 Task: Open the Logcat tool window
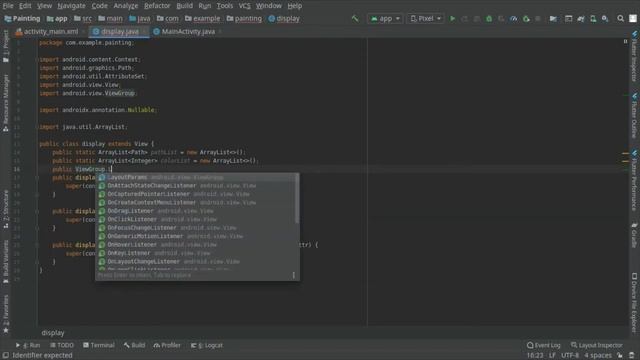coord(207,345)
